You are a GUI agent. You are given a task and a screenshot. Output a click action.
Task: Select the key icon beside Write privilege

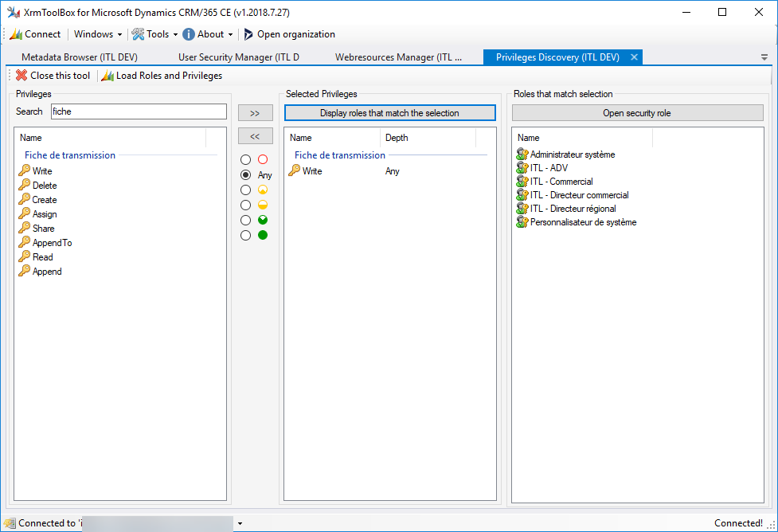tap(23, 170)
